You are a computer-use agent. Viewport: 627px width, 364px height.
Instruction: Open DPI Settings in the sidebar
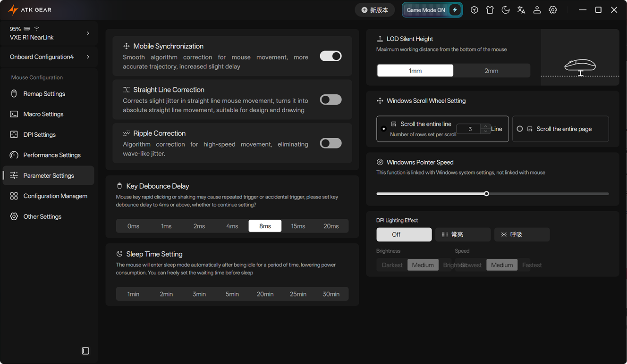40,135
